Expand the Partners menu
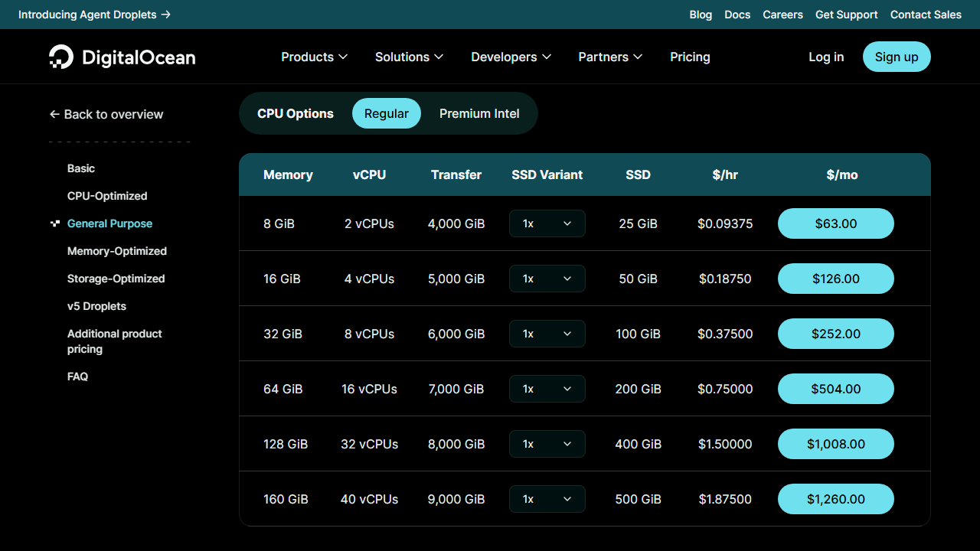Viewport: 980px width, 551px height. coord(610,57)
